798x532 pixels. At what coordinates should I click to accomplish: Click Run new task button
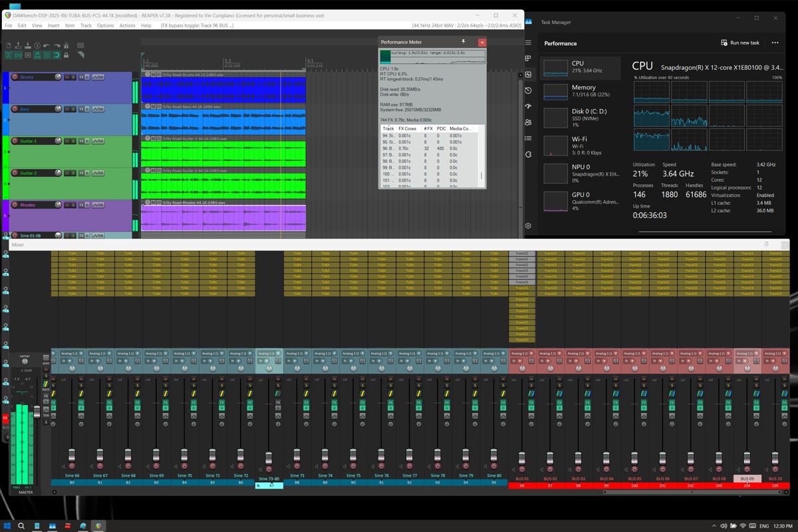tap(740, 43)
